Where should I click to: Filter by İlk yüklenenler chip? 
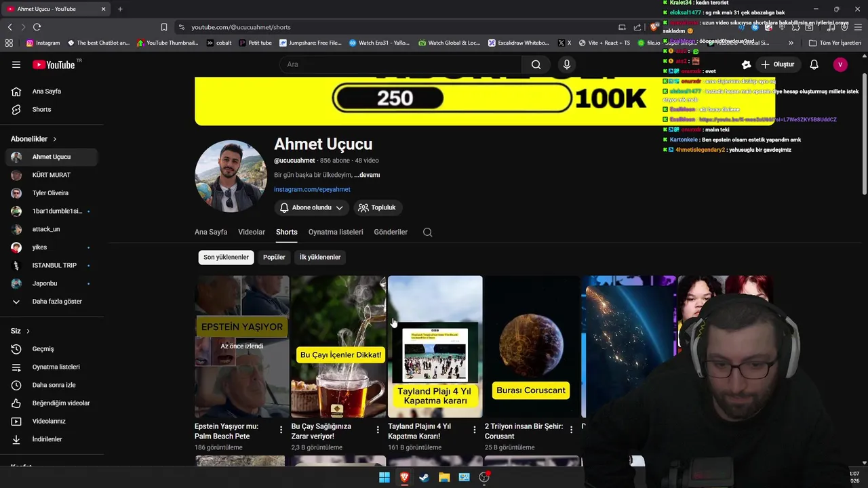click(320, 258)
